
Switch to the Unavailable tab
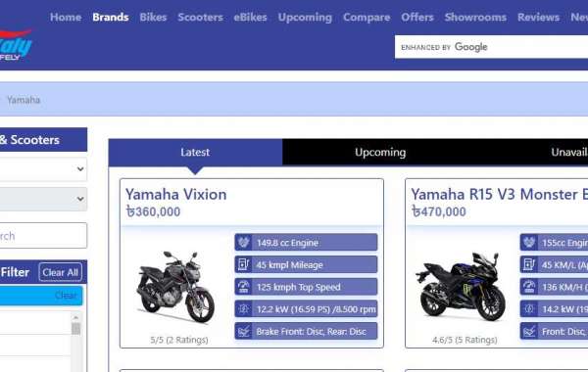pyautogui.click(x=569, y=152)
